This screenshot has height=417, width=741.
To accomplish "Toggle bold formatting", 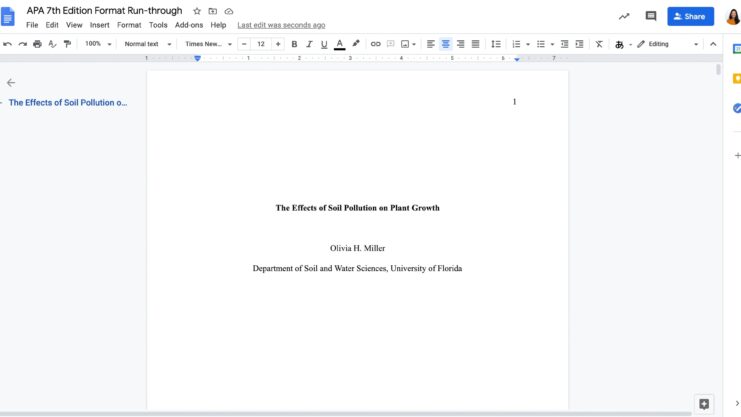I will point(294,44).
